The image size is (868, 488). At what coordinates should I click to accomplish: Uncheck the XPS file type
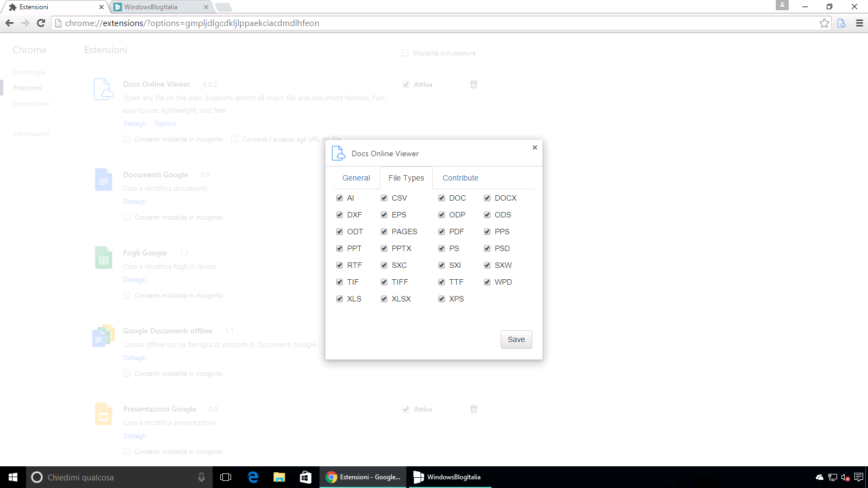point(442,299)
